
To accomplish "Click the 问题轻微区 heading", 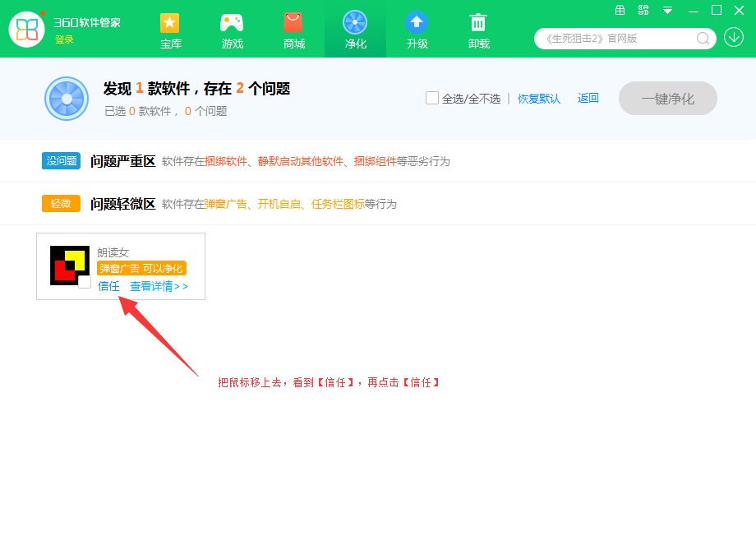I will point(123,204).
